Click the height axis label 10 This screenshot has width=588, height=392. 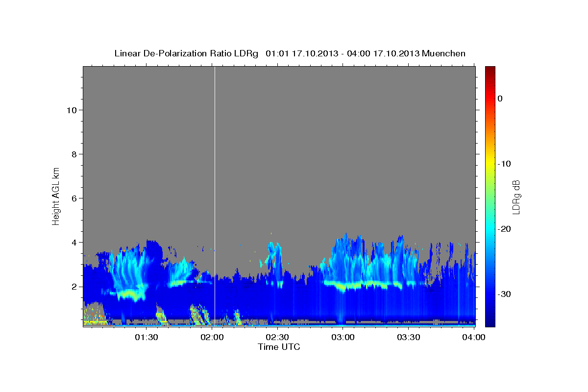(x=72, y=110)
